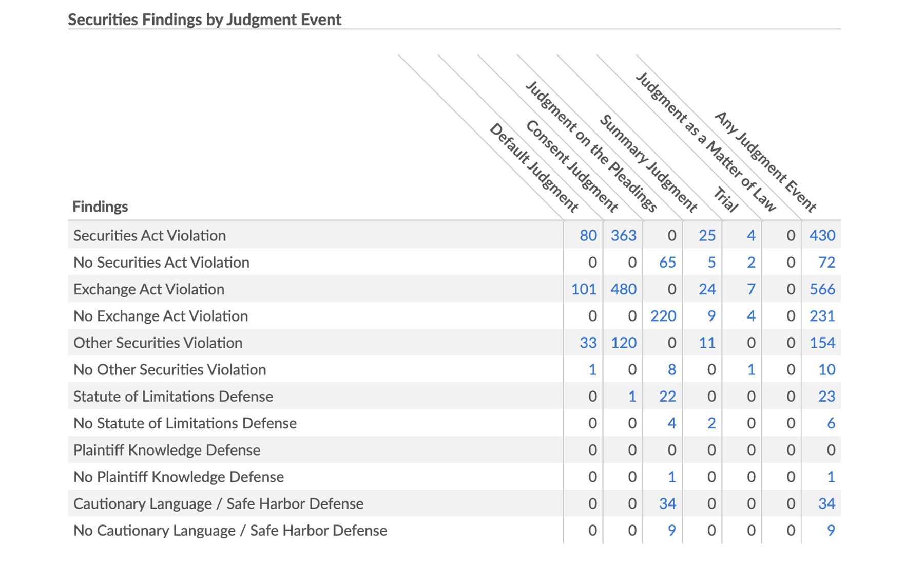The height and width of the screenshot is (562, 924).
Task: Click the Securities Findings by Judgment Event title
Action: (204, 20)
